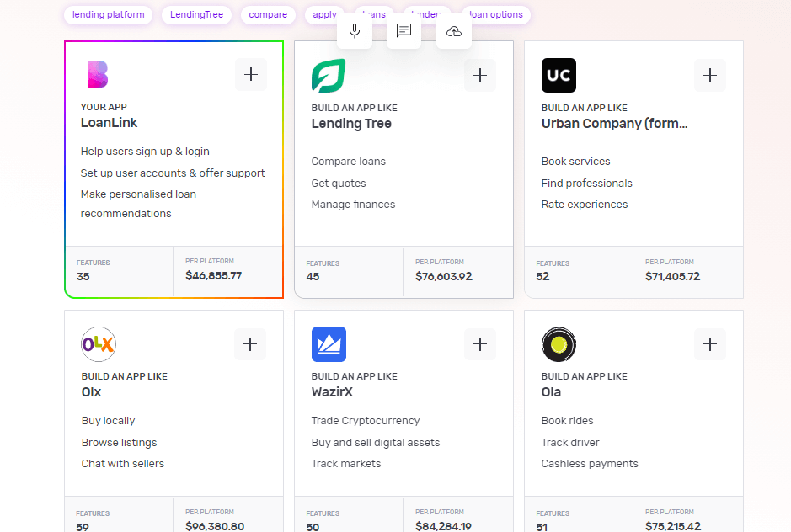Screen dimensions: 791x532
Task: Click 'Manage finances' text
Action: [353, 205]
